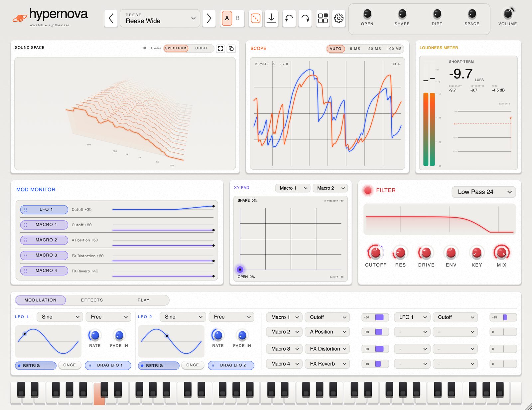This screenshot has height=410, width=532.
Task: Set scope time to 100 MS
Action: (x=394, y=49)
